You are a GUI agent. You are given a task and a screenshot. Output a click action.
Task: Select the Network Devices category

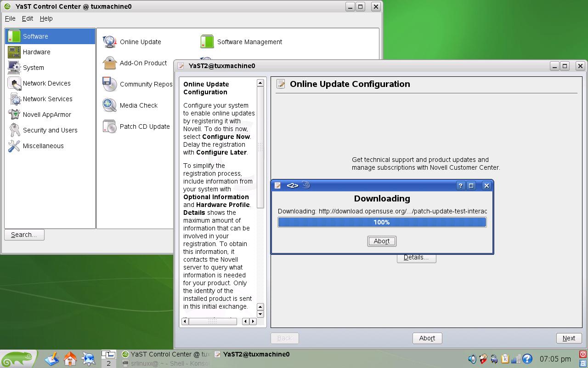click(50, 83)
